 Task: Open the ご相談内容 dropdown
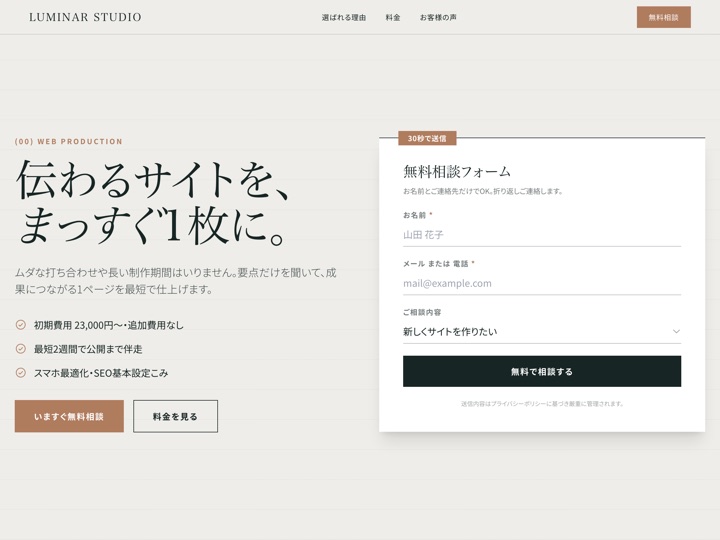pos(542,332)
